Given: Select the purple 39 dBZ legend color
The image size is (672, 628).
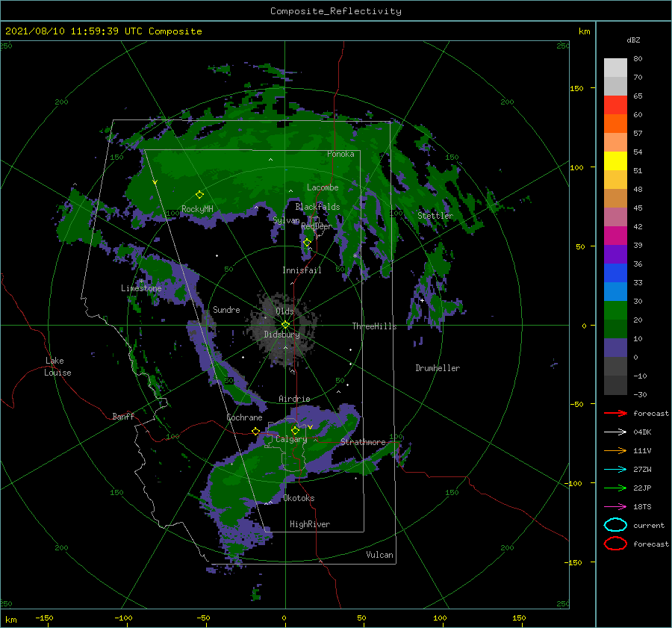Looking at the screenshot, I should coord(615,254).
